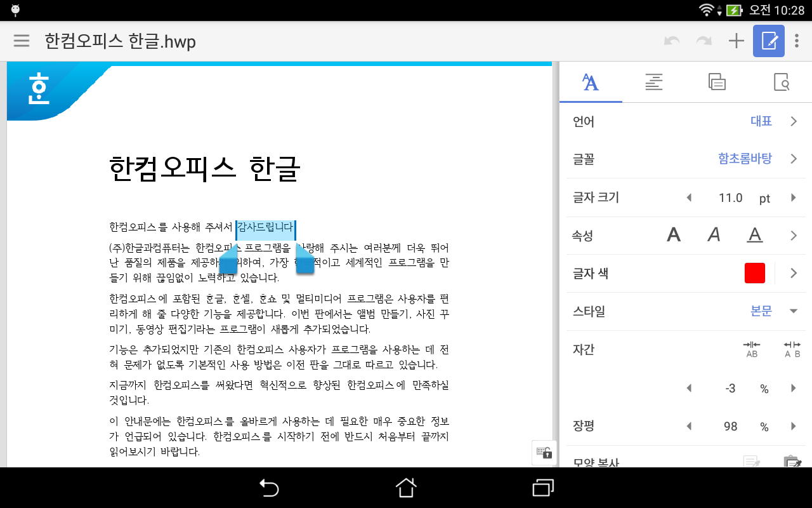Undo the last action

pyautogui.click(x=672, y=41)
